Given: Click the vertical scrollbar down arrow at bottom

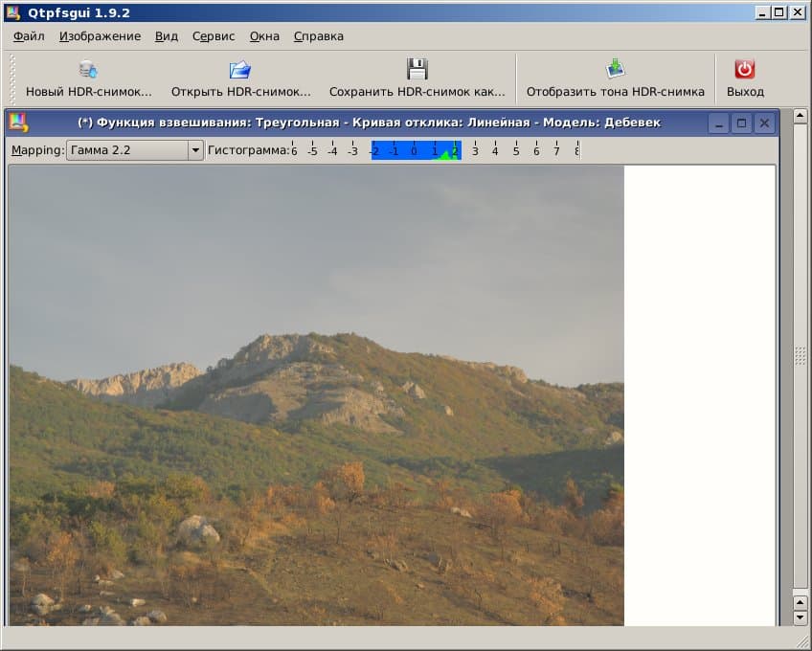Looking at the screenshot, I should (x=801, y=617).
